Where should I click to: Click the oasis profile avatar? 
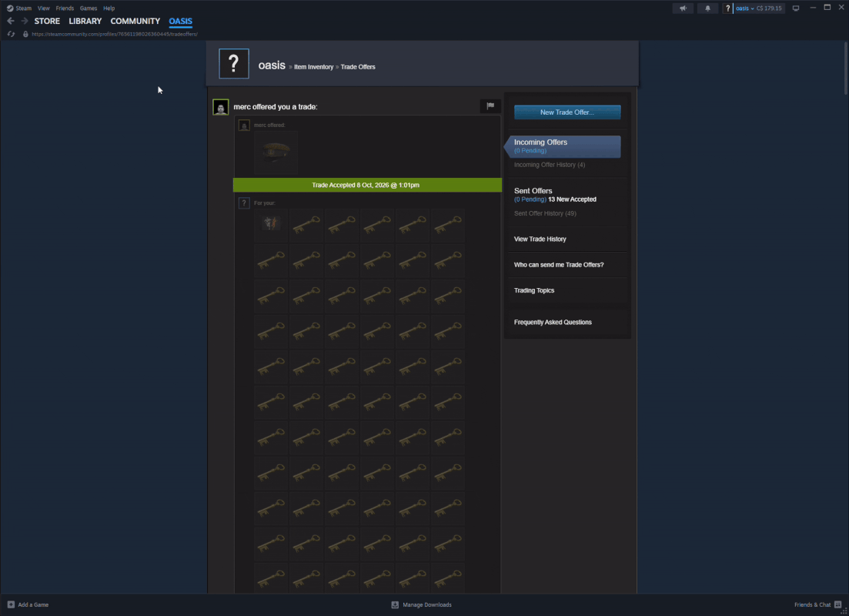(x=234, y=63)
